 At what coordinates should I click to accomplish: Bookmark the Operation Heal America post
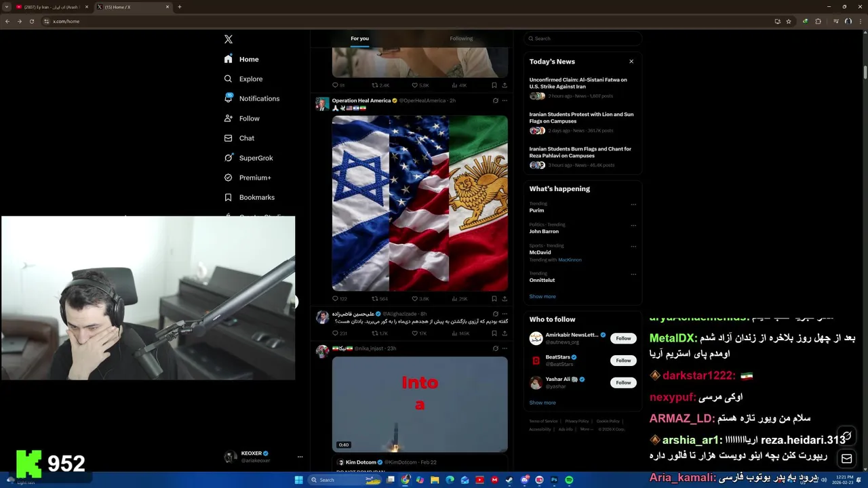494,299
